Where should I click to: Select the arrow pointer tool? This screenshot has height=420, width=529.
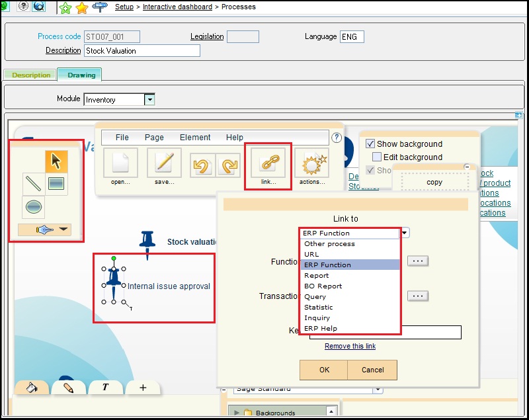pyautogui.click(x=56, y=161)
